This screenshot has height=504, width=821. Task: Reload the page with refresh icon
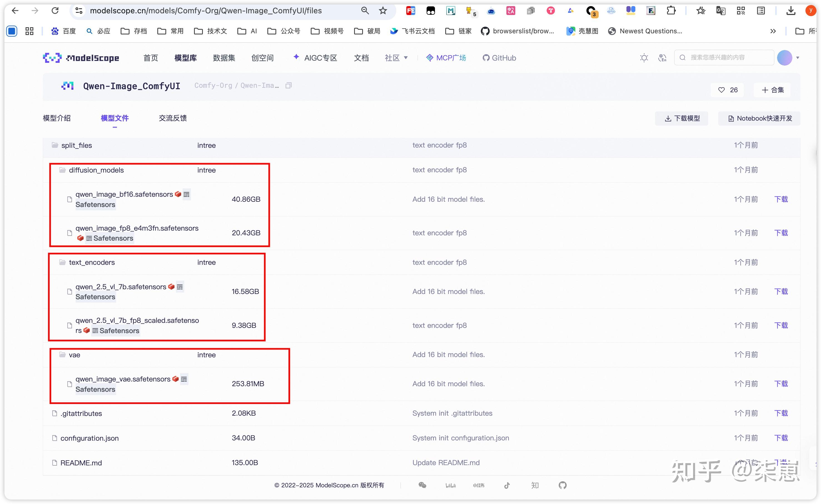pyautogui.click(x=55, y=11)
